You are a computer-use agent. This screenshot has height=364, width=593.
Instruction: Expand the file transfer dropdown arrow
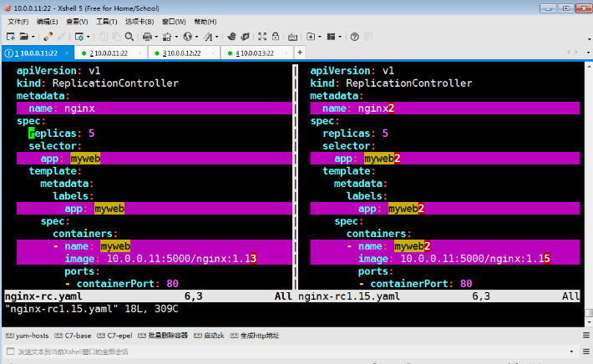(176, 37)
